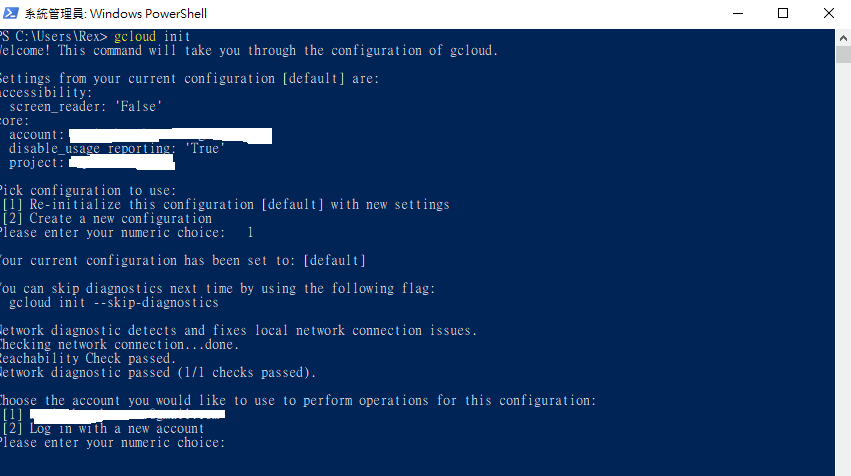The width and height of the screenshot is (851, 476).
Task: Click the Windows PowerShell title bar text
Action: click(x=116, y=14)
